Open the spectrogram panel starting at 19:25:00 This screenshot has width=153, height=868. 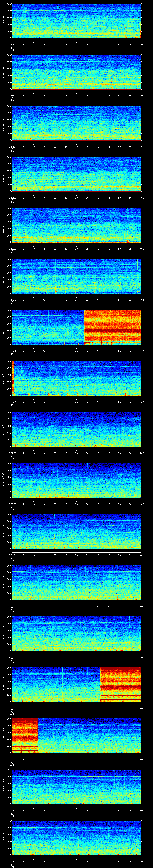[x=77, y=582]
